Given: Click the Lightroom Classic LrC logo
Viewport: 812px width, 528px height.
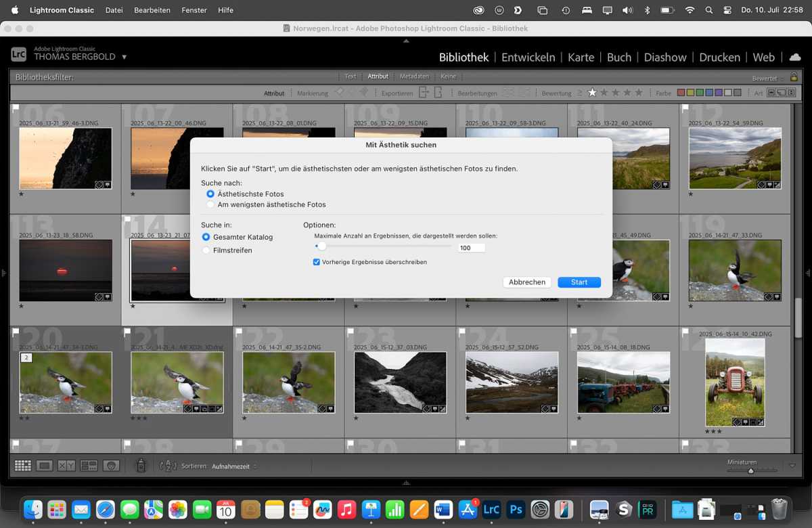Looking at the screenshot, I should pos(19,55).
